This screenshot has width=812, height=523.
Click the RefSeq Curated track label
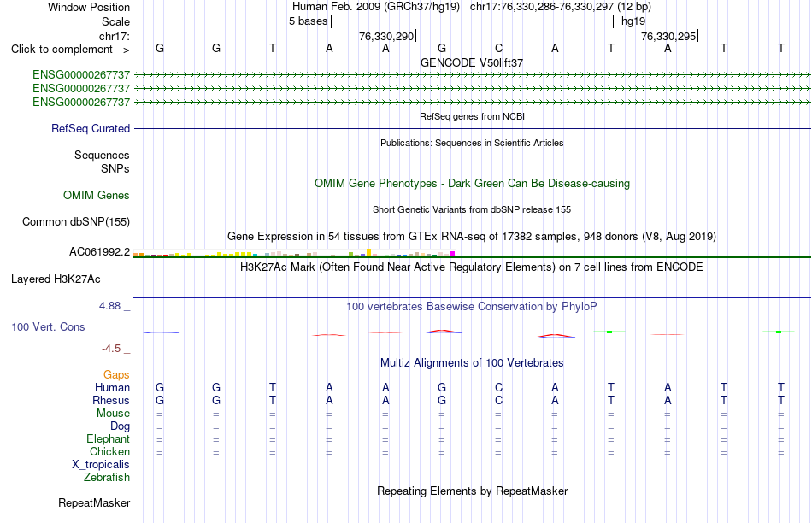(x=91, y=128)
